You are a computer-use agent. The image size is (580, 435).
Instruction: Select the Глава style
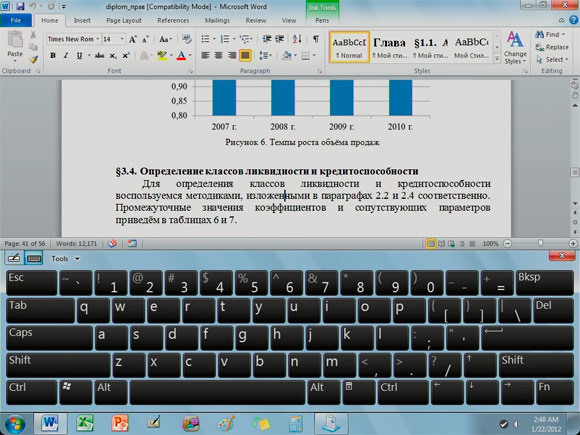390,47
